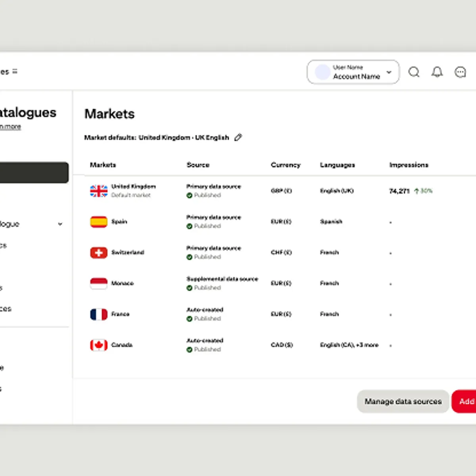Click the Spain flag icon
Viewport: 476px width, 476px height.
coord(99,222)
